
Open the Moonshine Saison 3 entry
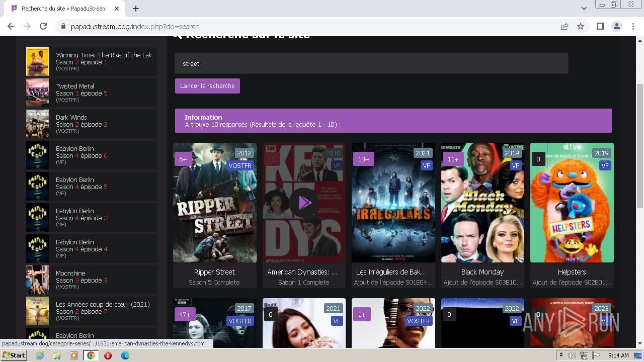coord(92,280)
